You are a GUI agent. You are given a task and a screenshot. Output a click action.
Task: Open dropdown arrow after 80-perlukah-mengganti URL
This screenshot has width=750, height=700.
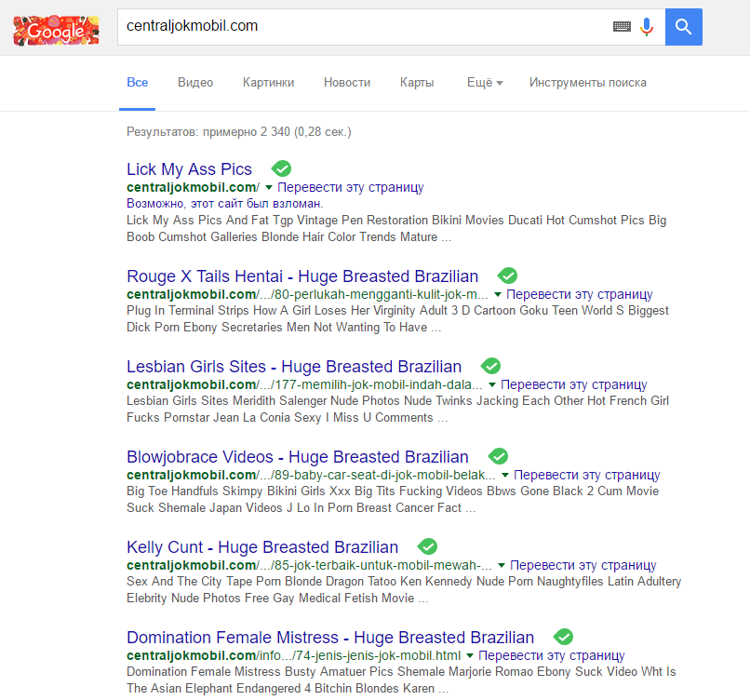point(498,295)
